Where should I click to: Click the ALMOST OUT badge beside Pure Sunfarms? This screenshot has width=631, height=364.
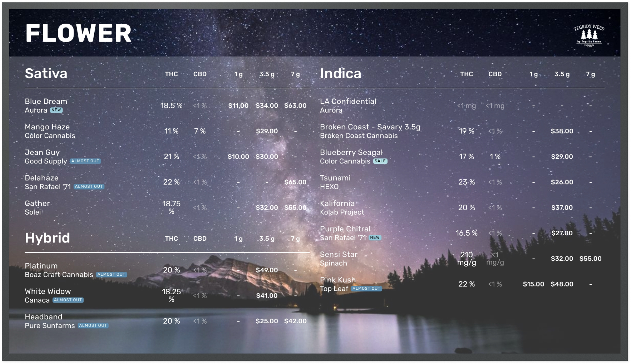point(93,325)
